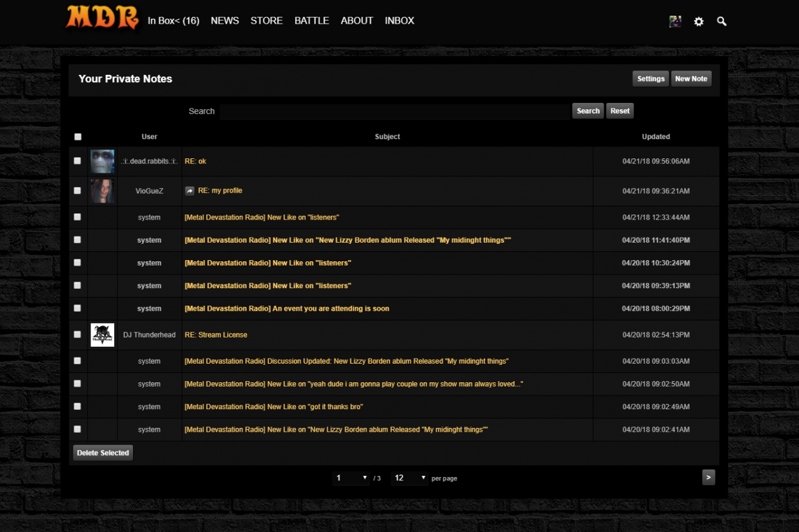Click the MDR logo
This screenshot has height=532, width=799.
click(x=102, y=17)
